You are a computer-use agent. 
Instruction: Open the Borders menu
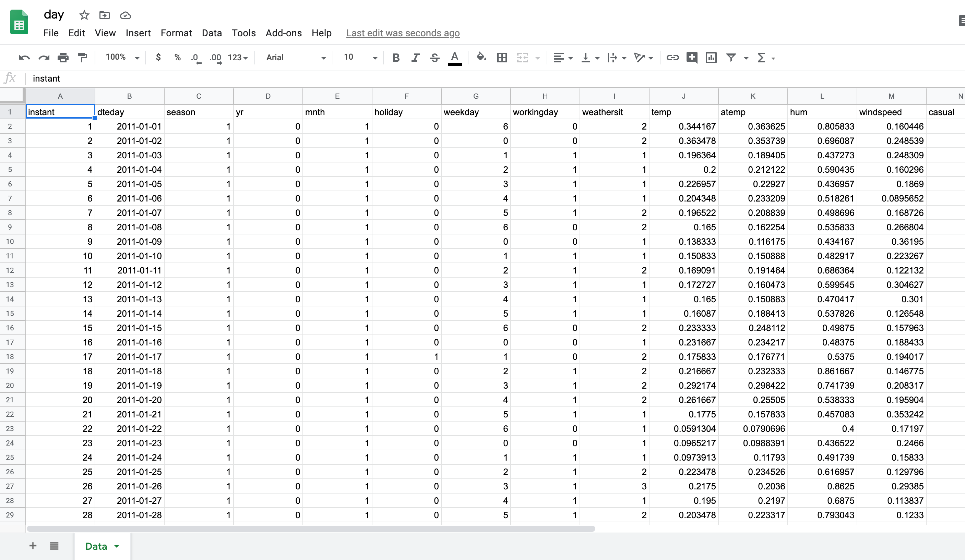pyautogui.click(x=502, y=58)
